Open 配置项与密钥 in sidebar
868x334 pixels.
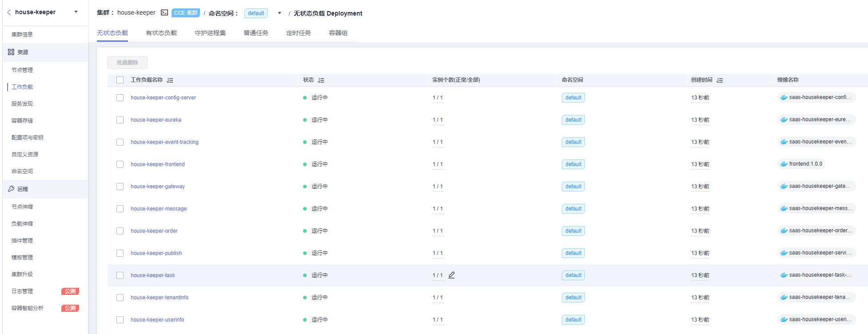pyautogui.click(x=28, y=138)
